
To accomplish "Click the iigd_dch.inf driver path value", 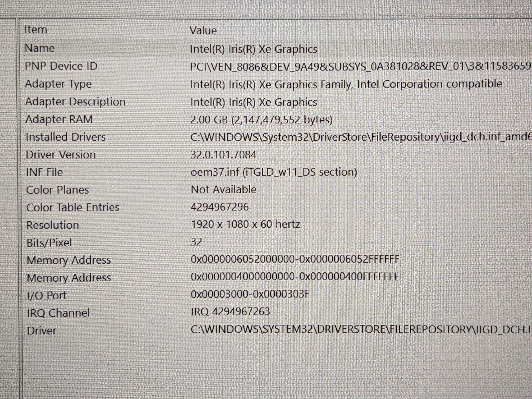I will 361,137.
